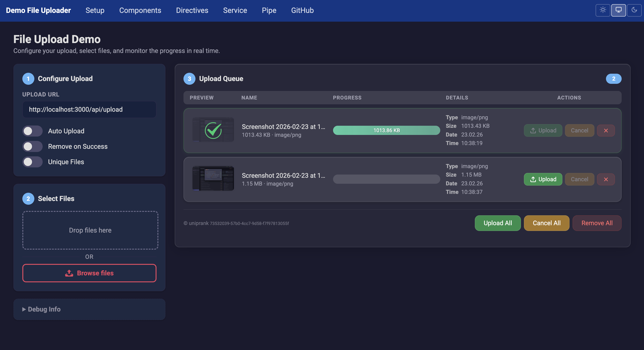This screenshot has height=350, width=644.
Task: Select system theme monitor icon
Action: [x=618, y=10]
